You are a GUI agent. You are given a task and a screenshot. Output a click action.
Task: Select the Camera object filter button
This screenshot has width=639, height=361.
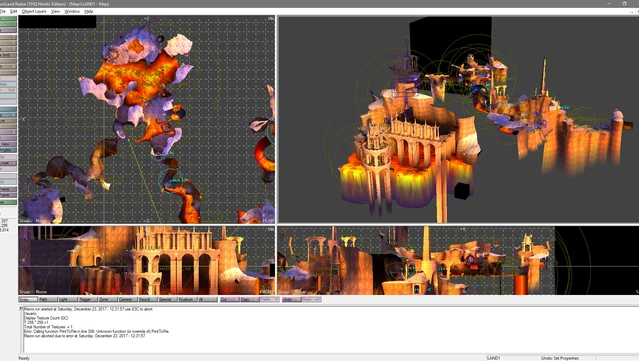pos(128,299)
